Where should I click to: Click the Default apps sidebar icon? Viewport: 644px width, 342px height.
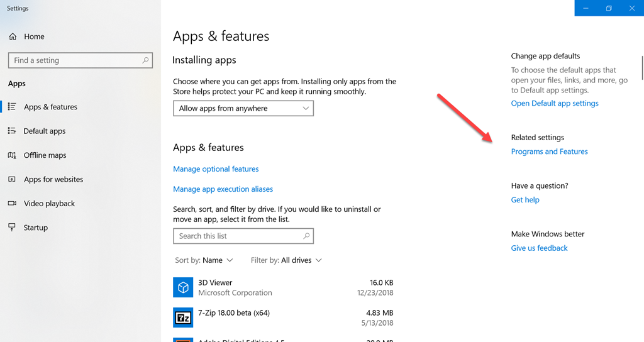12,131
